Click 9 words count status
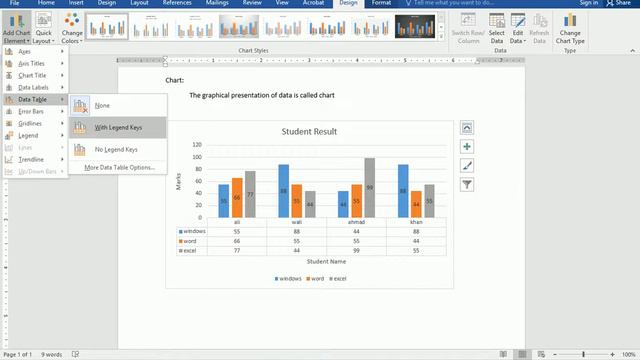The image size is (640, 360). click(x=51, y=354)
